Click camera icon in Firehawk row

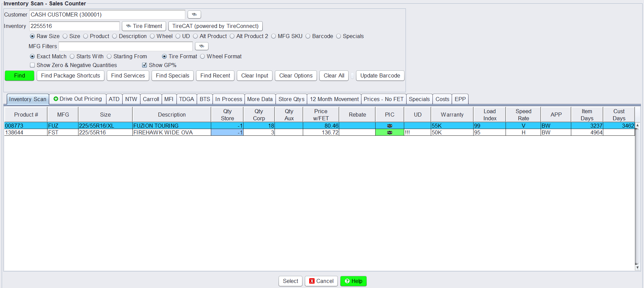[x=389, y=133]
